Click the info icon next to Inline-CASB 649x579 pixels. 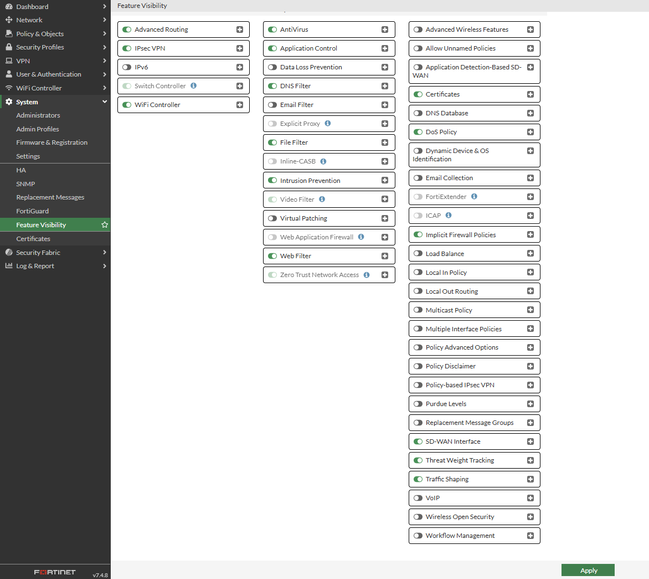[x=323, y=161]
